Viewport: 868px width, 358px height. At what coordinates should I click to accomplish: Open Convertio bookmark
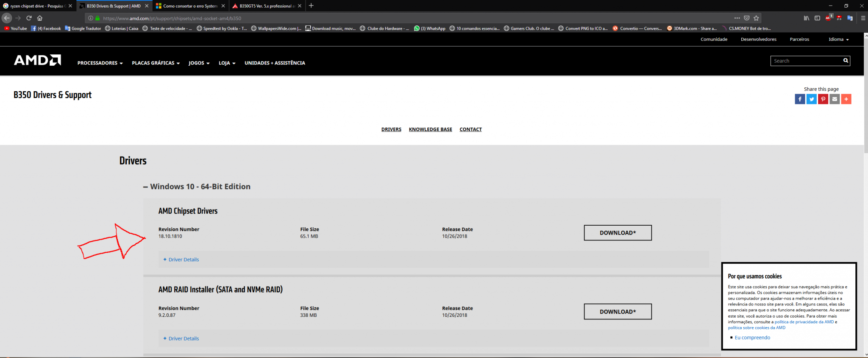(637, 28)
